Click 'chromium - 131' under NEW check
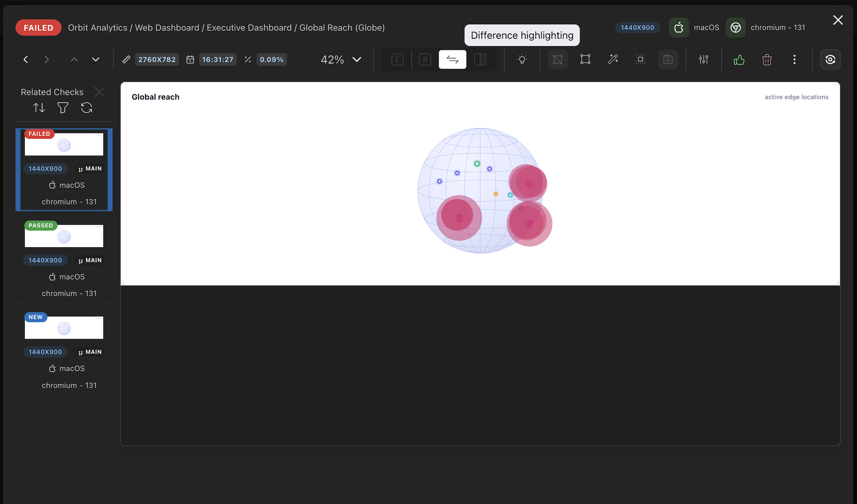The image size is (857, 504). click(69, 385)
